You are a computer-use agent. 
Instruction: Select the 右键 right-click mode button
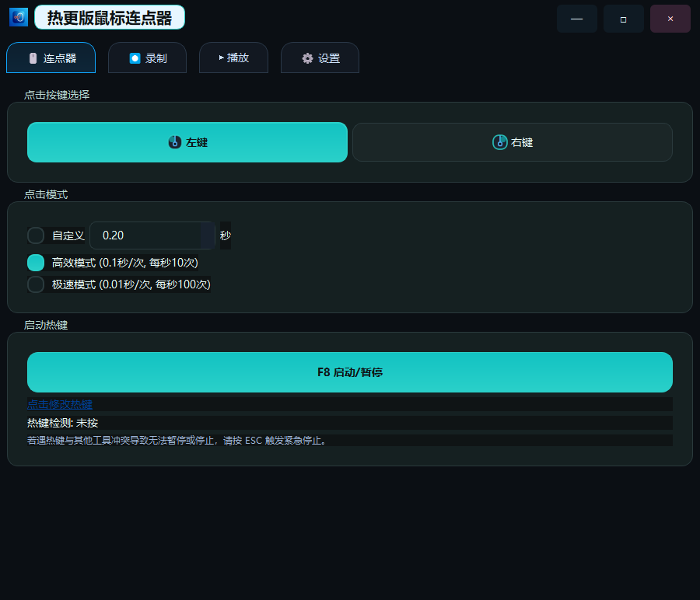[x=512, y=141]
